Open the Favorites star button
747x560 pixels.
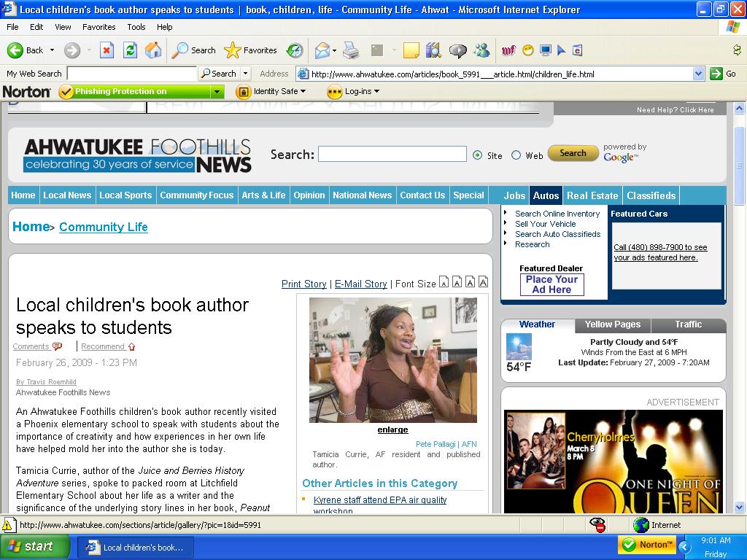click(x=251, y=50)
